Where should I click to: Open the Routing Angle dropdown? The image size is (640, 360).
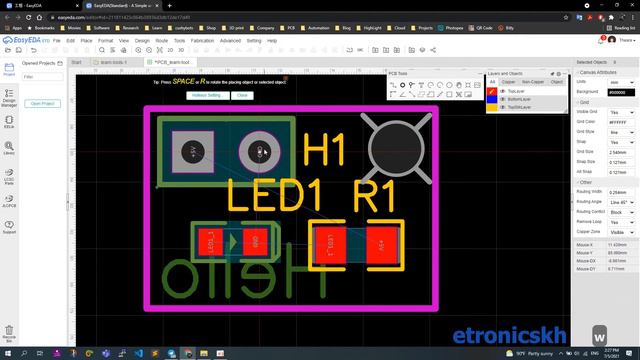pyautogui.click(x=621, y=202)
